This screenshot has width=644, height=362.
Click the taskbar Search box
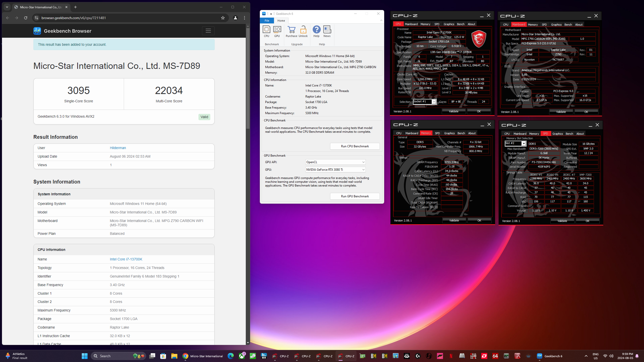pos(118,356)
